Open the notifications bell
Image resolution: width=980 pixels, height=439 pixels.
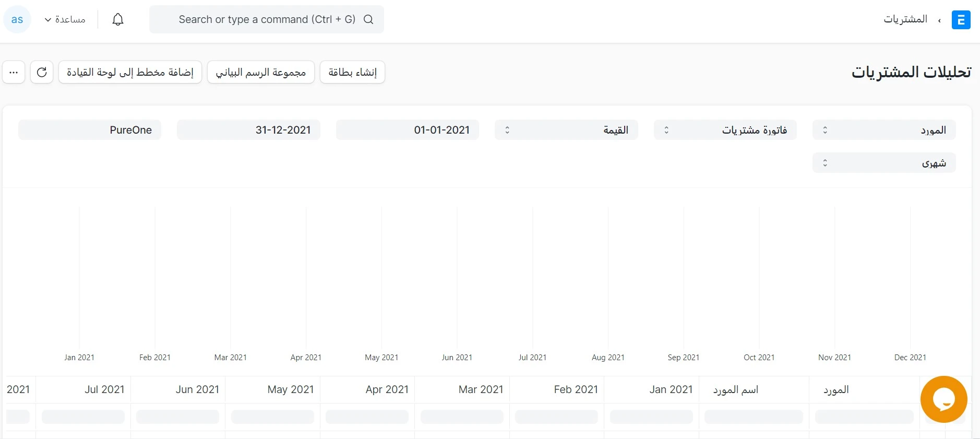pyautogui.click(x=118, y=19)
